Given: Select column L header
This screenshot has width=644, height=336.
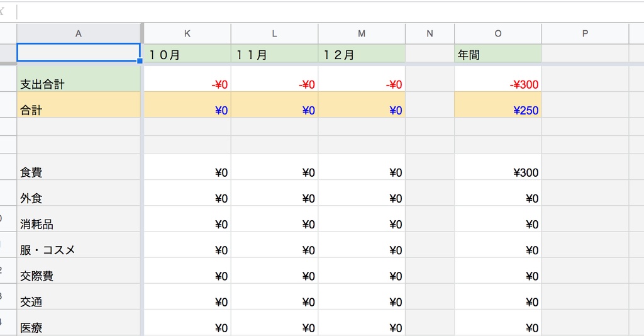Looking at the screenshot, I should point(274,34).
